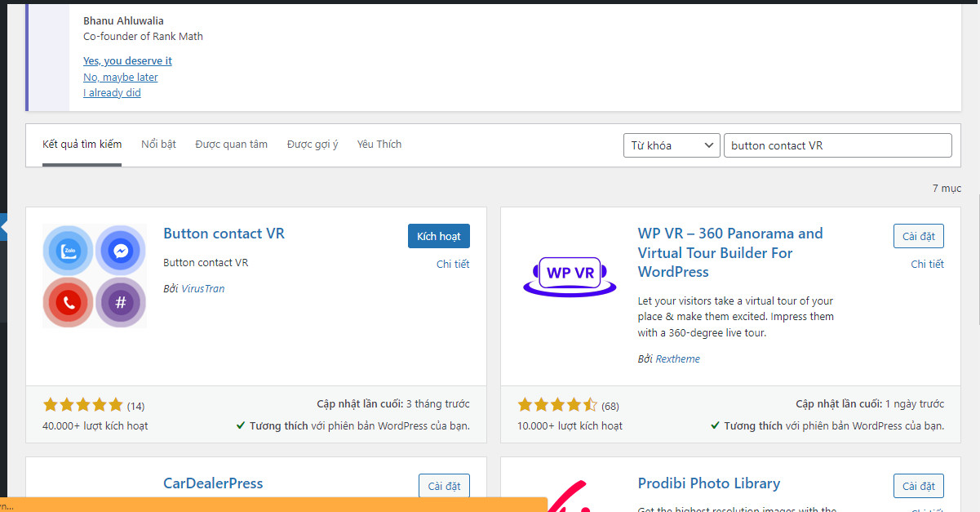Open the Được quan tâm section
This screenshot has width=980, height=512.
click(231, 144)
